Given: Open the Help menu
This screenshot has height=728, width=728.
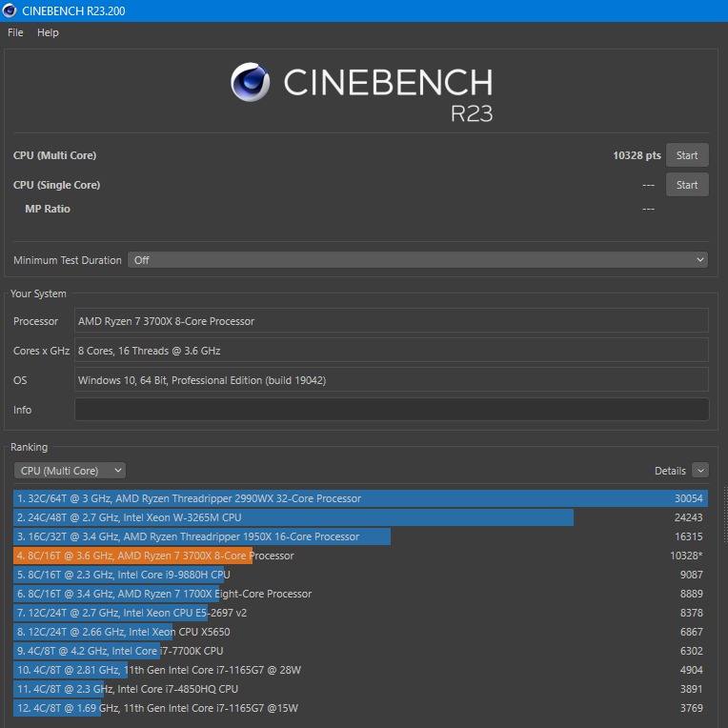Looking at the screenshot, I should tap(48, 32).
